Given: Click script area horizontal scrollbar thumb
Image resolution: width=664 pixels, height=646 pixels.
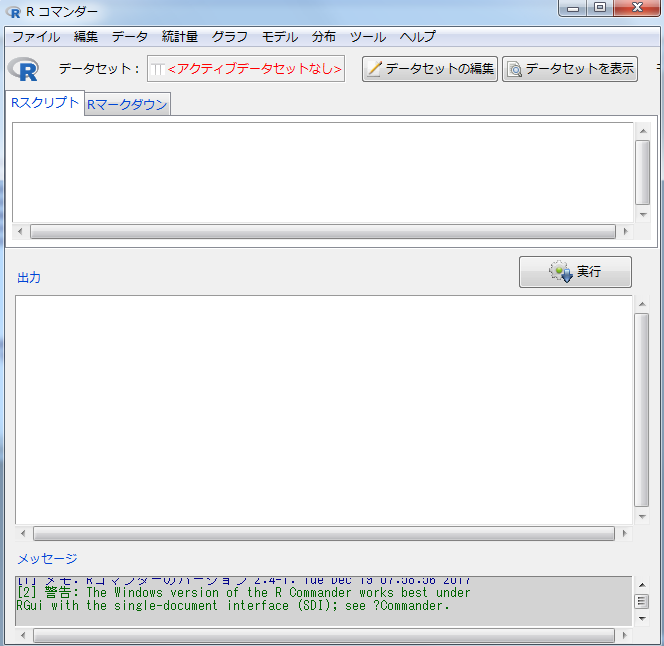Looking at the screenshot, I should 323,232.
